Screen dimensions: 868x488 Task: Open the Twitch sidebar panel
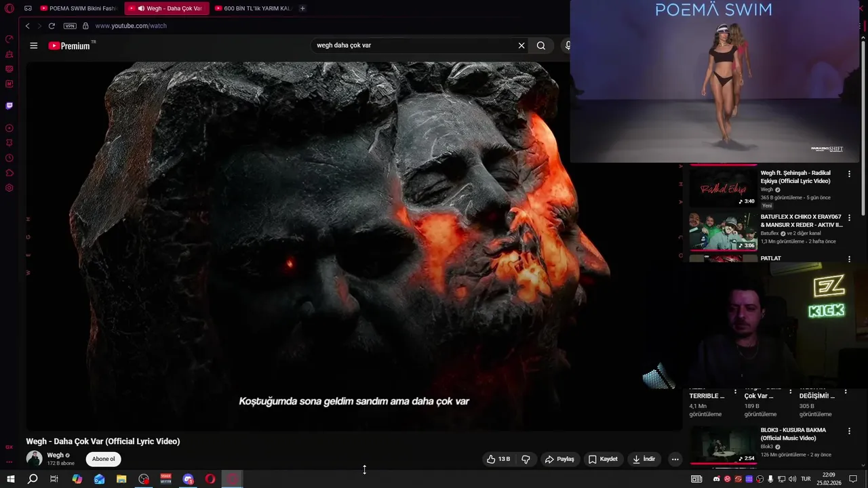click(9, 106)
